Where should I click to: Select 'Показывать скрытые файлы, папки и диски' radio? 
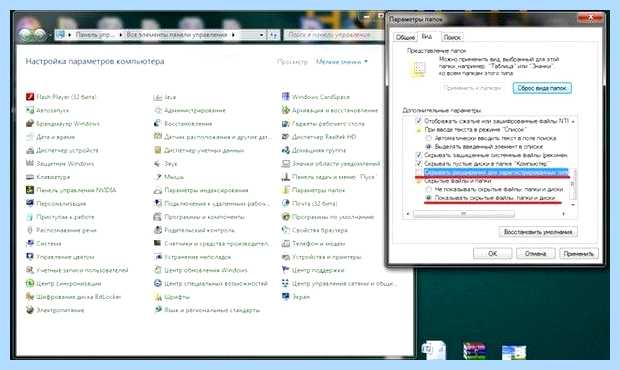(x=428, y=198)
